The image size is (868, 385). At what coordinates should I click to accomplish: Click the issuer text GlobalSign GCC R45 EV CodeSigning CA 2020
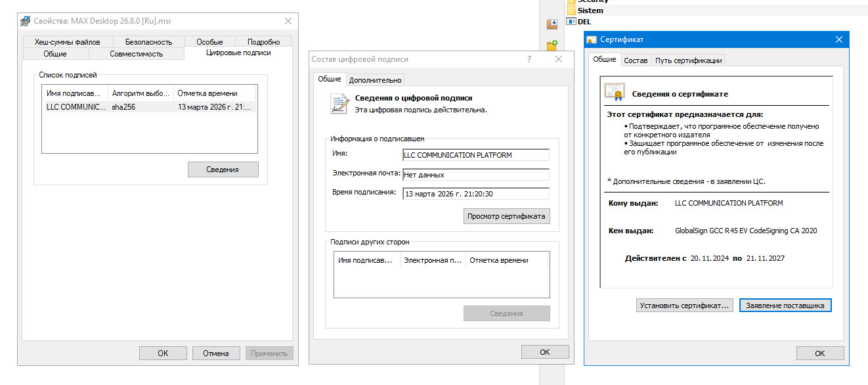746,231
